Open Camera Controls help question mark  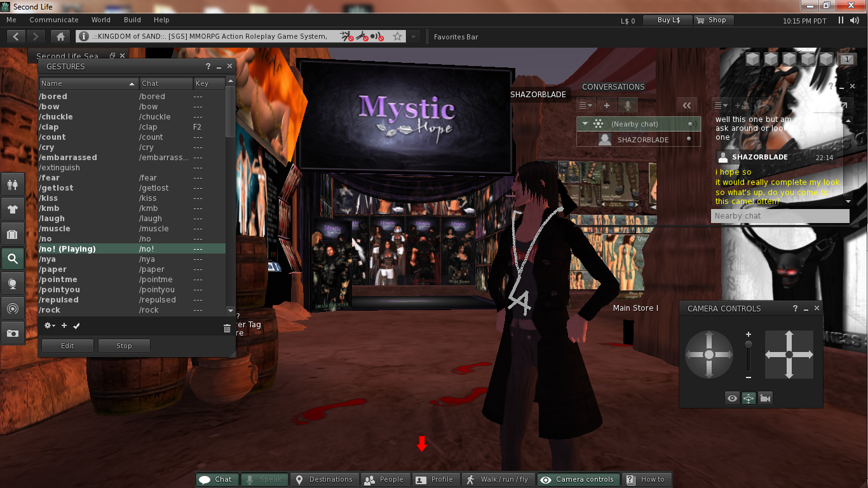(x=795, y=308)
